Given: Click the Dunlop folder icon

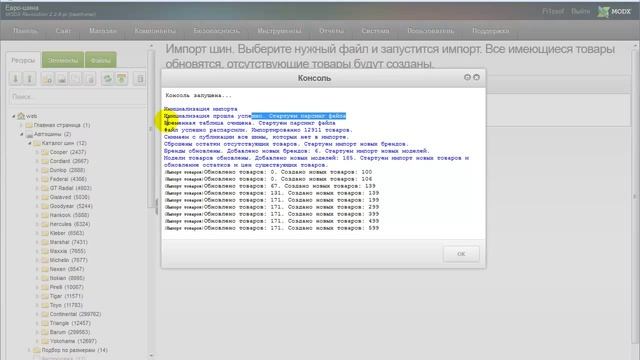Looking at the screenshot, I should 45,170.
